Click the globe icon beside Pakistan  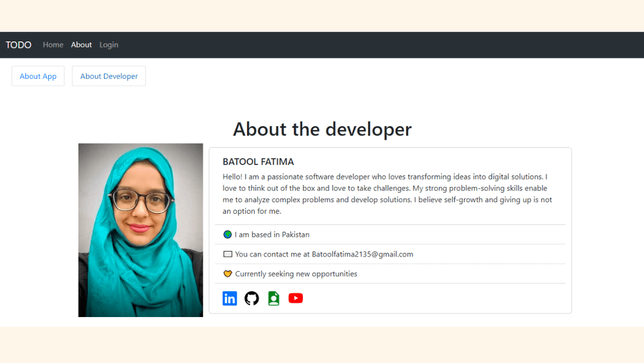(x=228, y=234)
